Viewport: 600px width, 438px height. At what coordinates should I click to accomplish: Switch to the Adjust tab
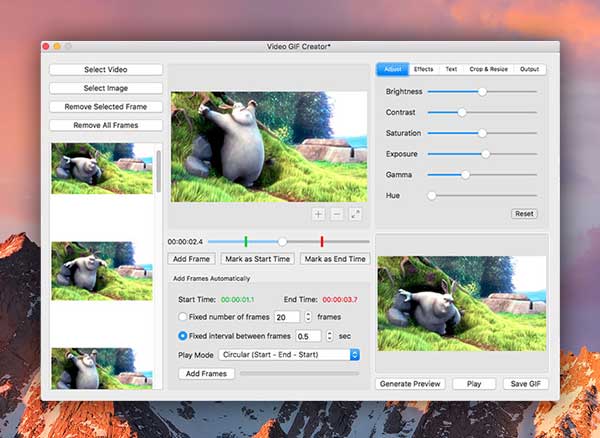[x=393, y=69]
